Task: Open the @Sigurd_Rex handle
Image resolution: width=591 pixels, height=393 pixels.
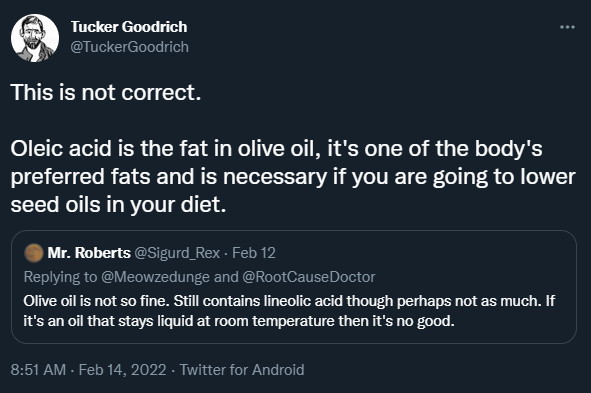Action: click(177, 253)
